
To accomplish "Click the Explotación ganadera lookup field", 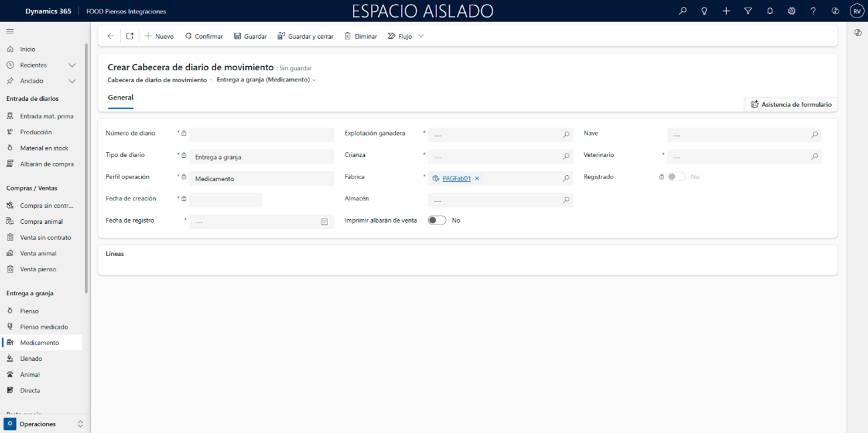I will (x=494, y=135).
